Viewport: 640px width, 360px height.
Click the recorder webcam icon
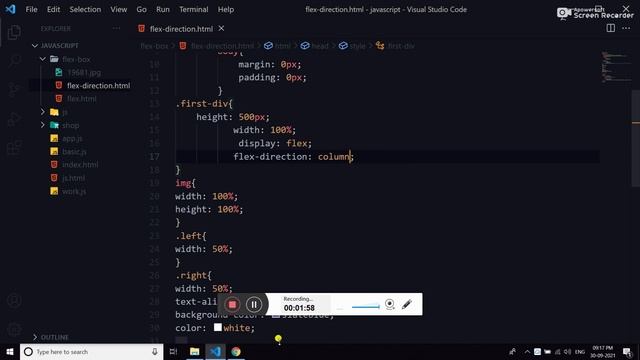pyautogui.click(x=390, y=304)
